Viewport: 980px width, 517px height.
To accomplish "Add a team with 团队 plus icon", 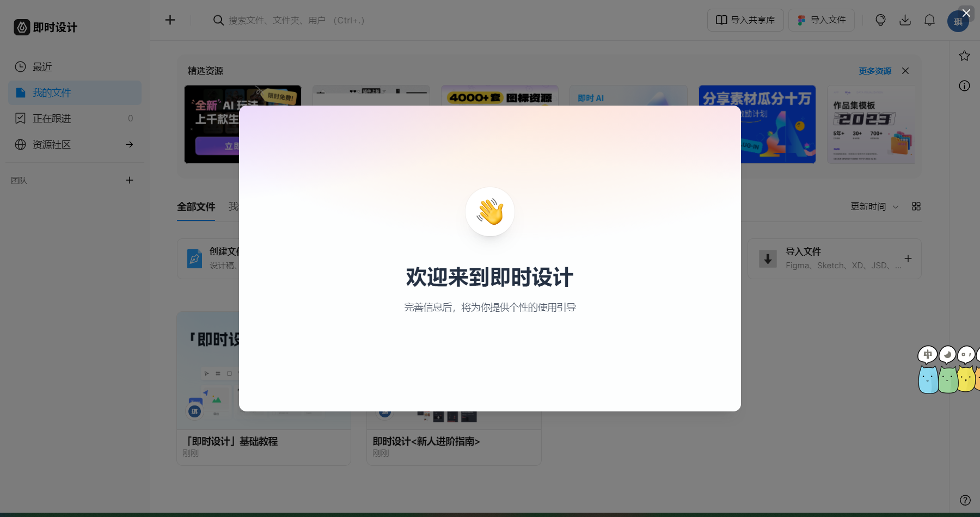I will (130, 180).
